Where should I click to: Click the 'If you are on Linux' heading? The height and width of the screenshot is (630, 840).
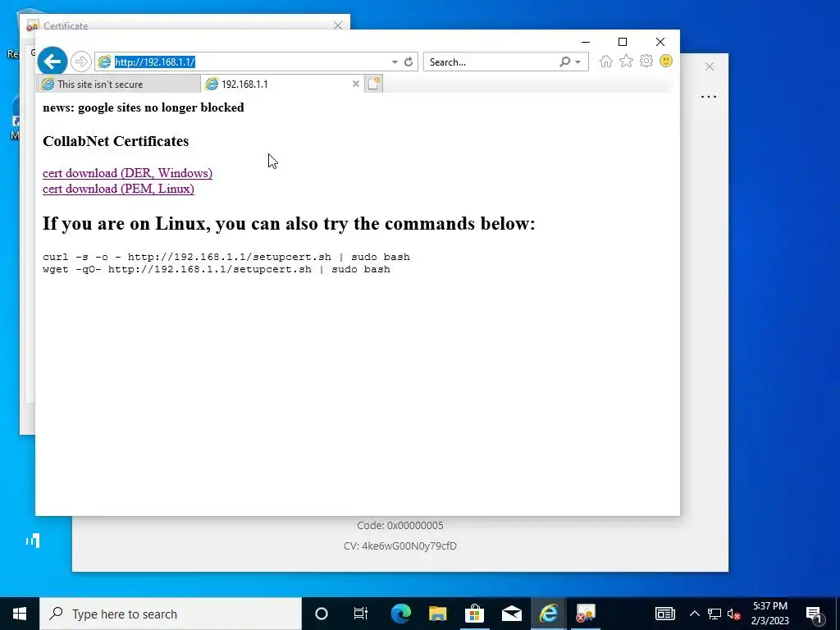(290, 223)
